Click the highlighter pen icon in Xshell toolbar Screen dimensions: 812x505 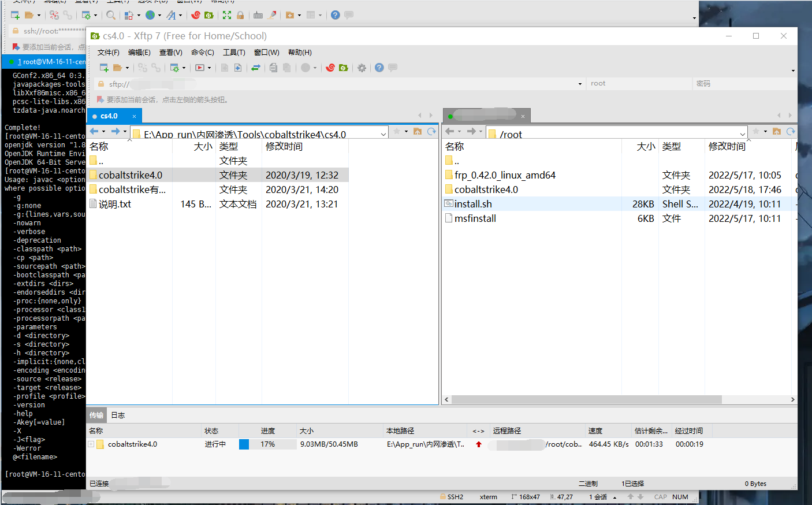[x=271, y=15]
